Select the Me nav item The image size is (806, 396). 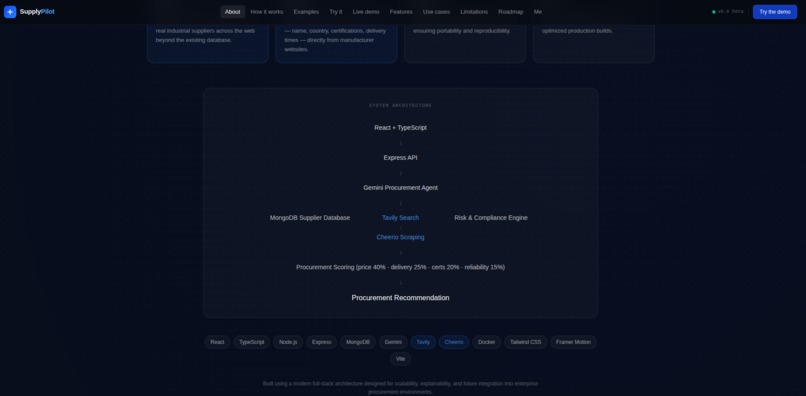pos(538,12)
